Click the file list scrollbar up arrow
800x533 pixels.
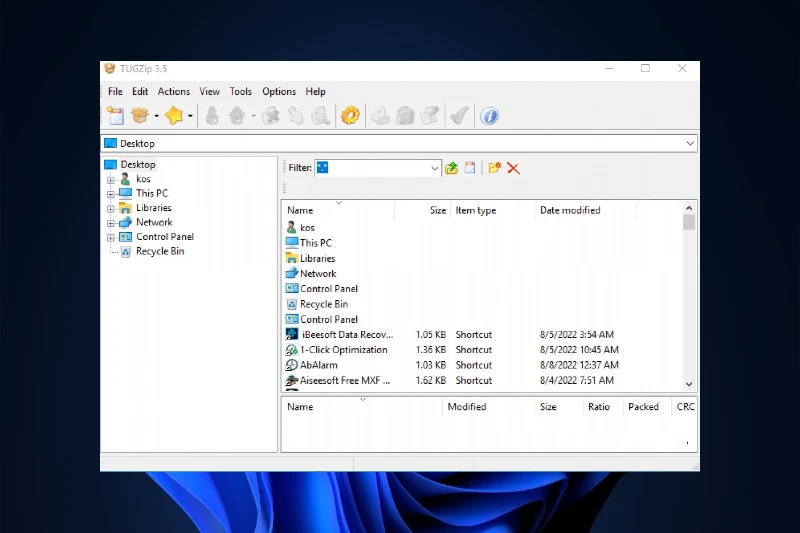pyautogui.click(x=689, y=208)
